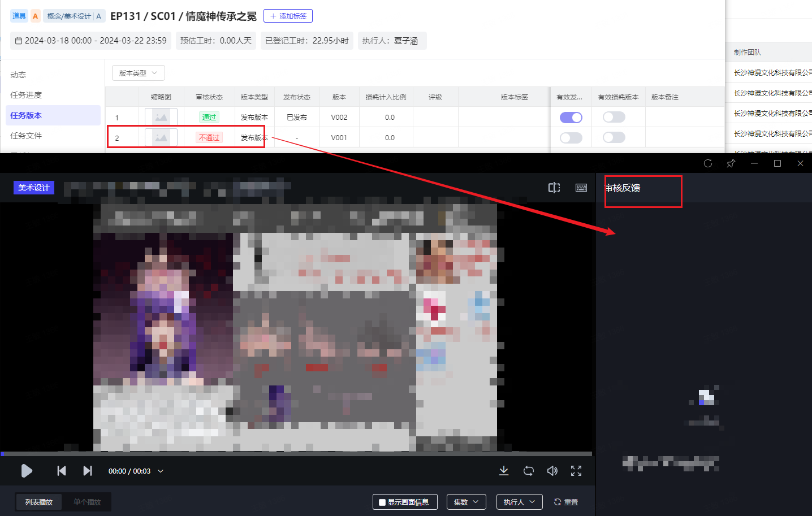
Task: Click the download icon in player controls
Action: click(504, 471)
